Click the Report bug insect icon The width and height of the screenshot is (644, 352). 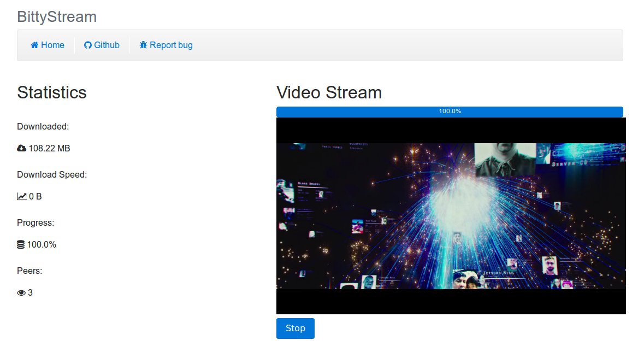click(x=143, y=45)
